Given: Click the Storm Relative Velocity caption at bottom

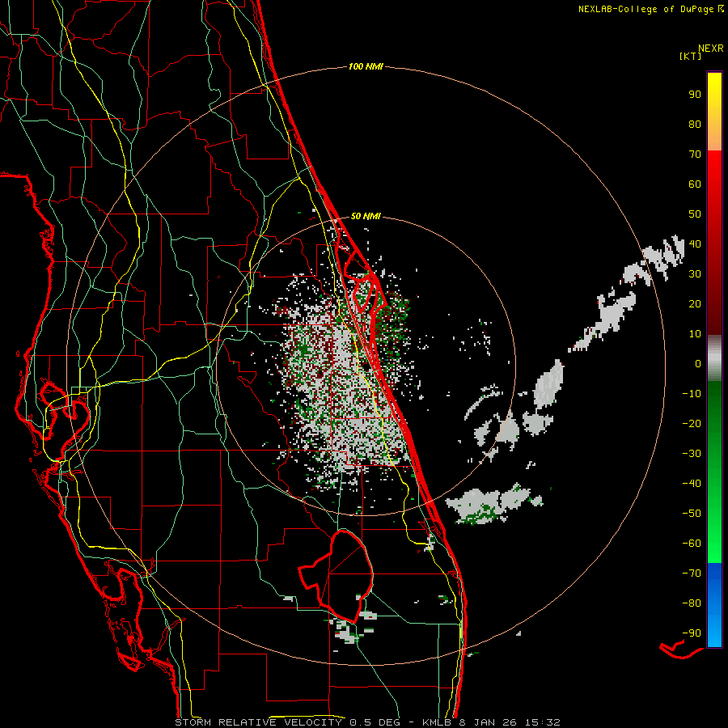Looking at the screenshot, I should click(x=367, y=722).
